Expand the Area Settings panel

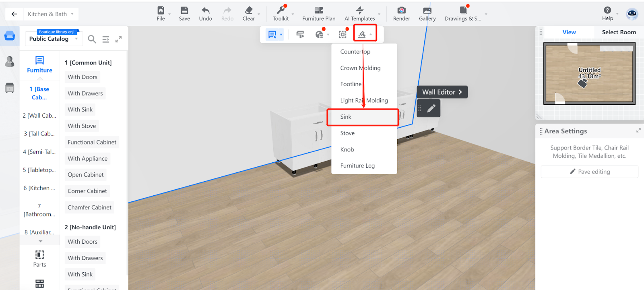click(638, 130)
